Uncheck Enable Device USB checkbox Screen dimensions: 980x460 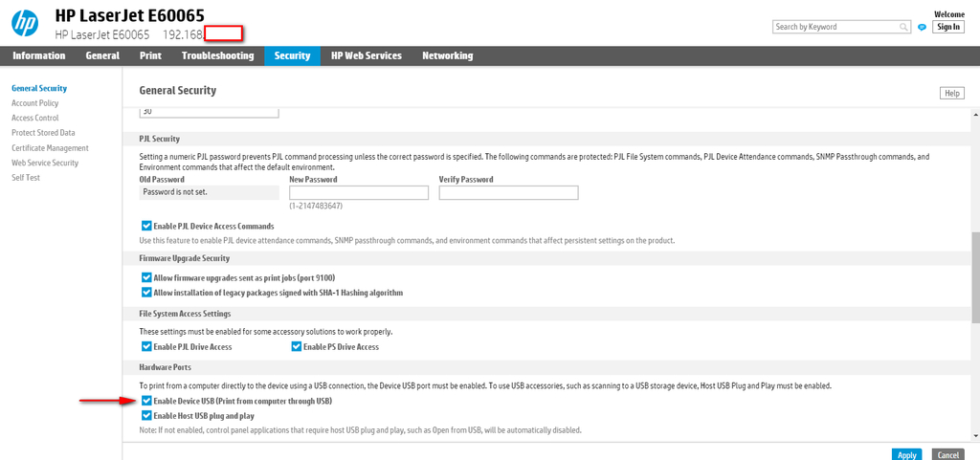(146, 401)
